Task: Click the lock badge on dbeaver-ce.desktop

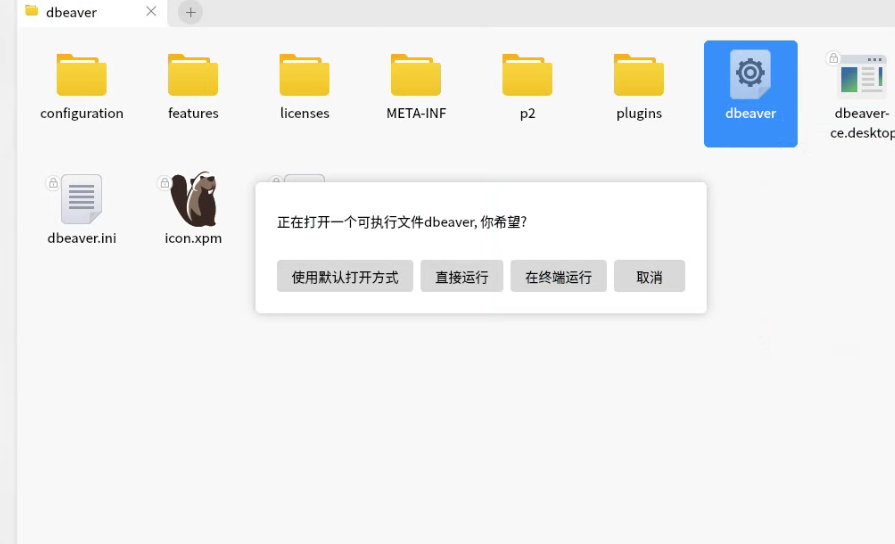Action: pos(833,58)
